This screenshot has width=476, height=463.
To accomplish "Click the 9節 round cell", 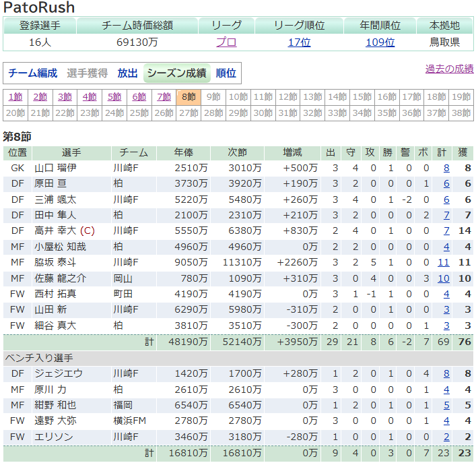I will coord(213,97).
